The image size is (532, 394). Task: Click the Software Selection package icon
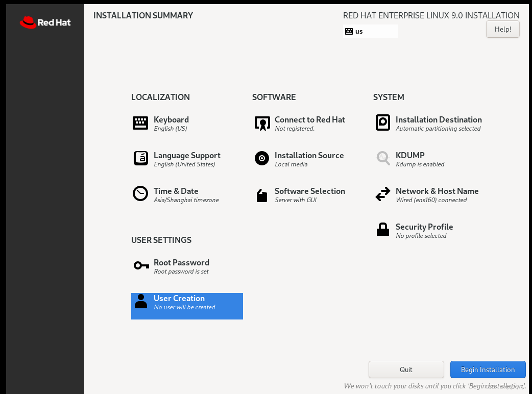[261, 195]
